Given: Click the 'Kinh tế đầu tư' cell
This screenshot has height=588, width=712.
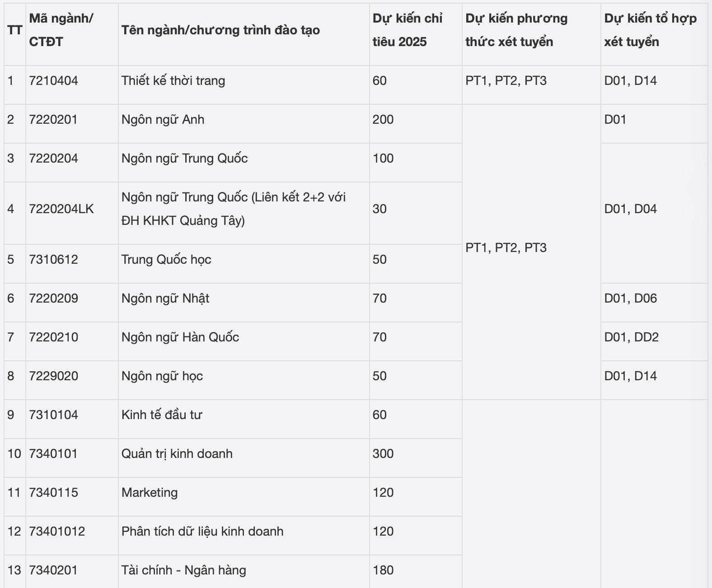Looking at the screenshot, I should 162,415.
